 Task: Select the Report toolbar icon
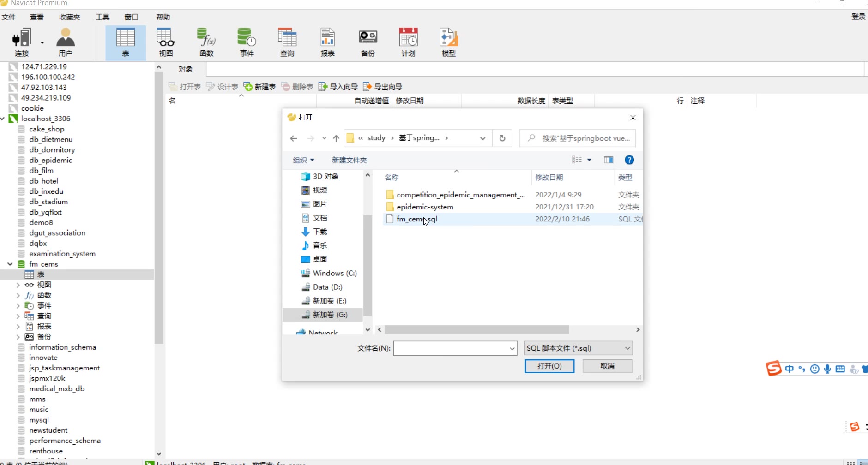coord(327,42)
